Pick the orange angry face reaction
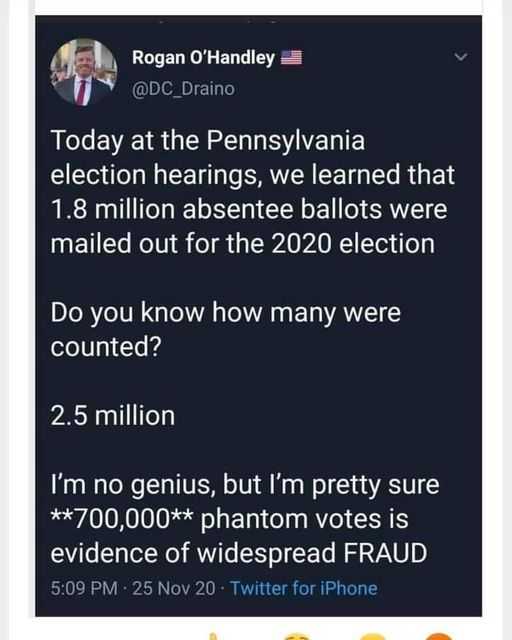The height and width of the screenshot is (640, 512). (440, 637)
